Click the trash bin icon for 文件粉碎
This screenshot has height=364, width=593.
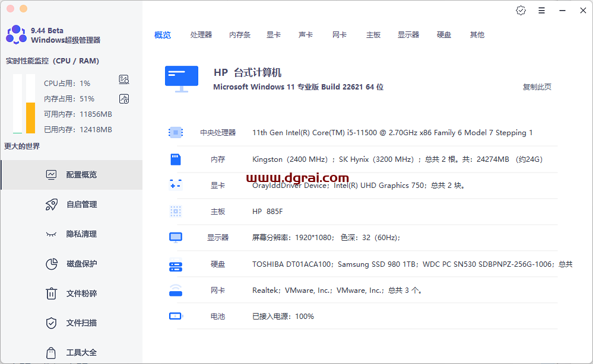tap(51, 293)
